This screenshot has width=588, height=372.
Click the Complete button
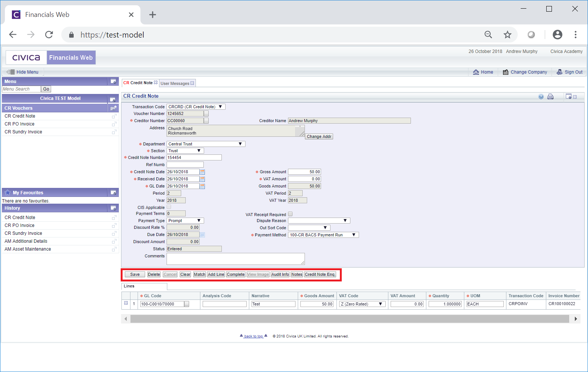click(236, 274)
